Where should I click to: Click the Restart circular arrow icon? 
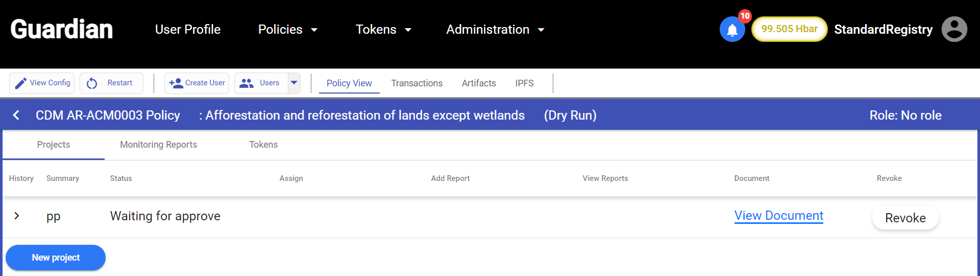click(x=92, y=83)
